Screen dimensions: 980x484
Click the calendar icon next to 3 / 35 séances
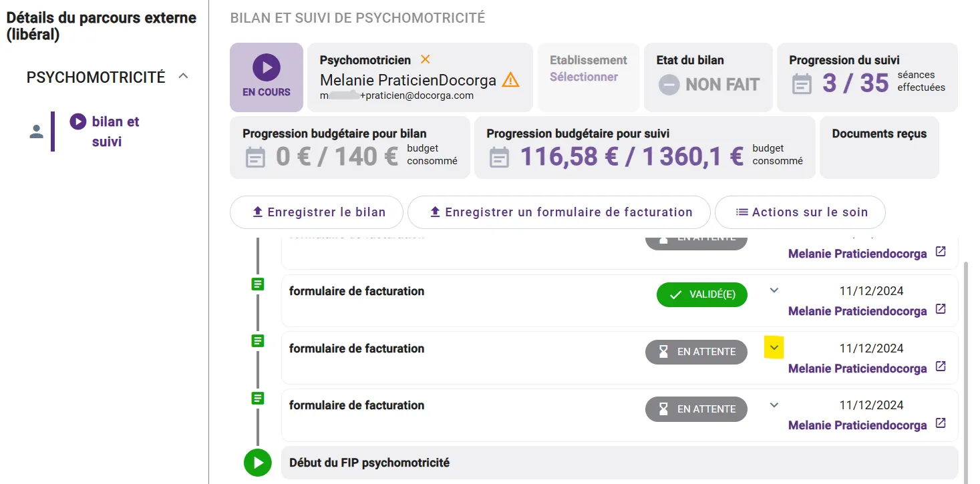point(802,84)
